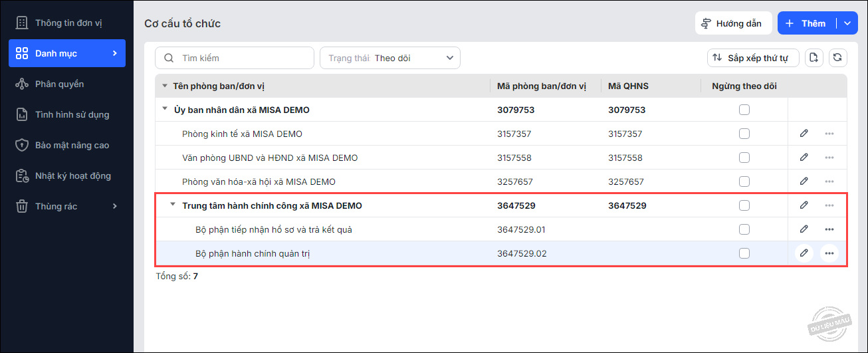Edit Trung tâm hành chính công xã row
The height and width of the screenshot is (353, 868).
pyautogui.click(x=804, y=205)
